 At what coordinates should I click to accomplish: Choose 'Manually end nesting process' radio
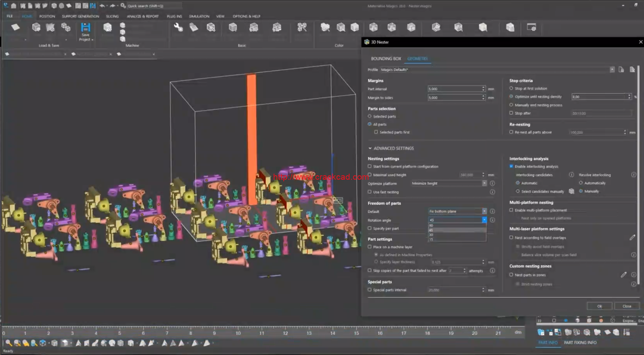pos(511,105)
